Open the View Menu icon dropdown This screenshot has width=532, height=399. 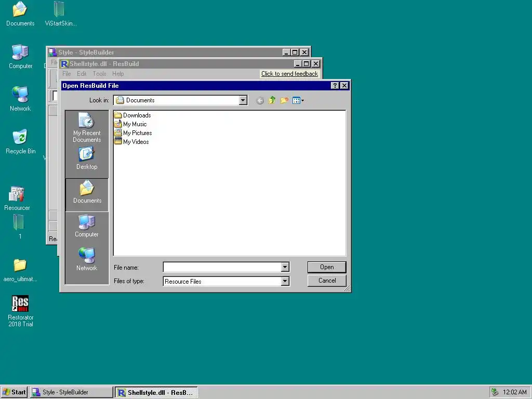(298, 100)
